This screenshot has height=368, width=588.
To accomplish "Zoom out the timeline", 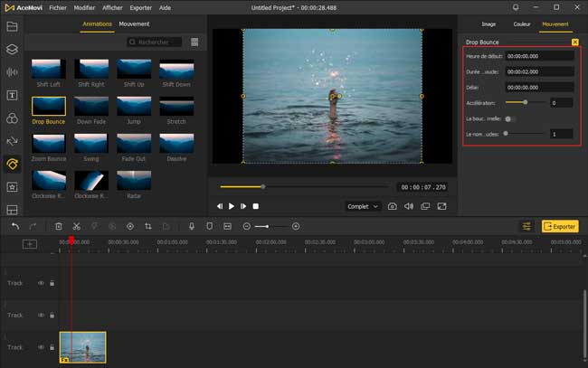I will point(246,226).
